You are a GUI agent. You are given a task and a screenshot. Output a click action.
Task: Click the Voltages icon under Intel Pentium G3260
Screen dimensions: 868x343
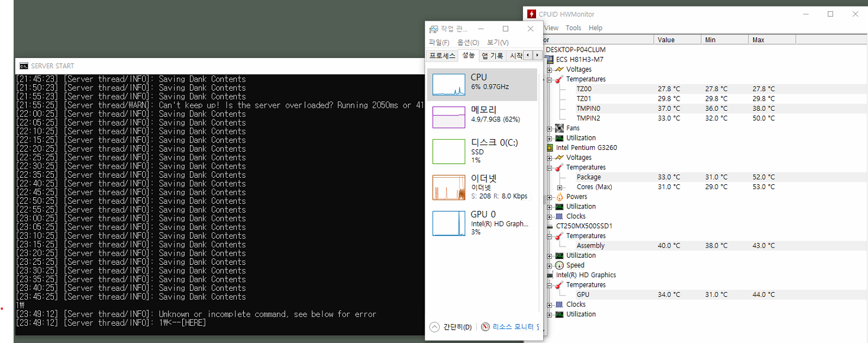point(559,158)
